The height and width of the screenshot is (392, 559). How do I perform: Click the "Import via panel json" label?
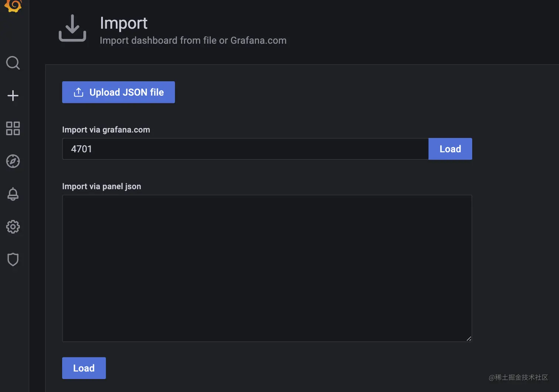[x=102, y=186]
